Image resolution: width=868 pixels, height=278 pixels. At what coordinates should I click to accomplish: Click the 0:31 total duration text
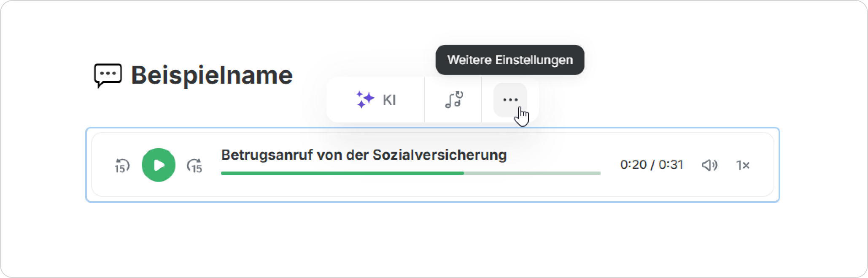[671, 164]
